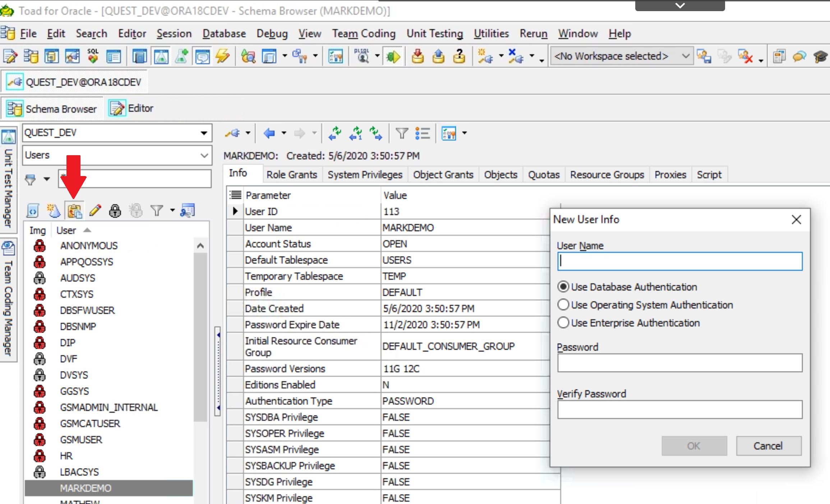Image resolution: width=830 pixels, height=504 pixels.
Task: Click OK to confirm new user creation
Action: coord(693,445)
